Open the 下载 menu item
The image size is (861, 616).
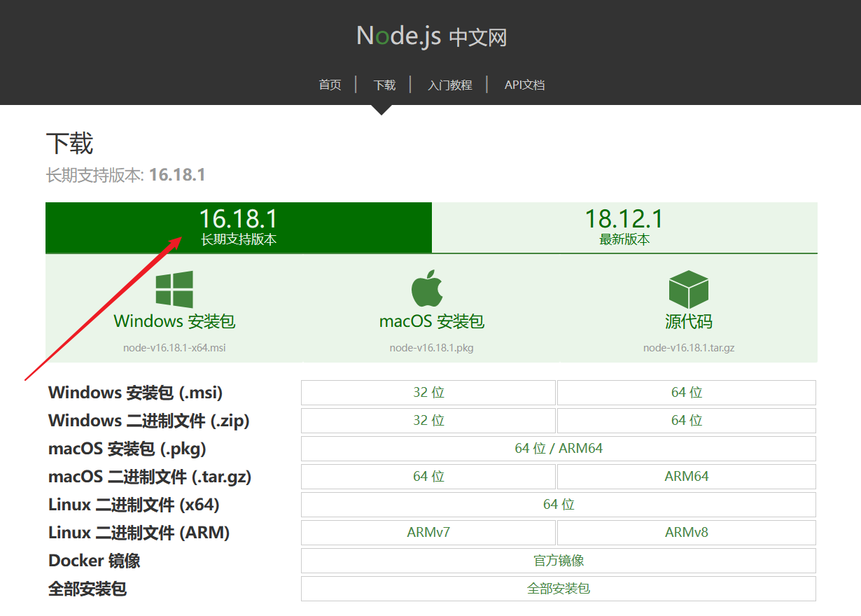pos(384,85)
